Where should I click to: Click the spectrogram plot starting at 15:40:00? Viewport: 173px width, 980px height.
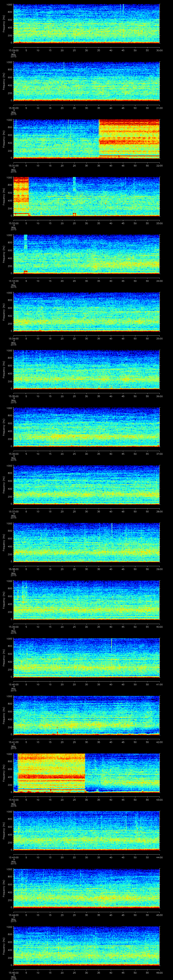[87, 658]
